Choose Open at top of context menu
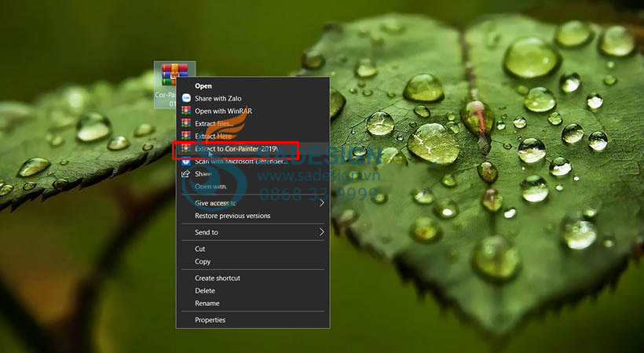644x353 pixels. [x=203, y=86]
